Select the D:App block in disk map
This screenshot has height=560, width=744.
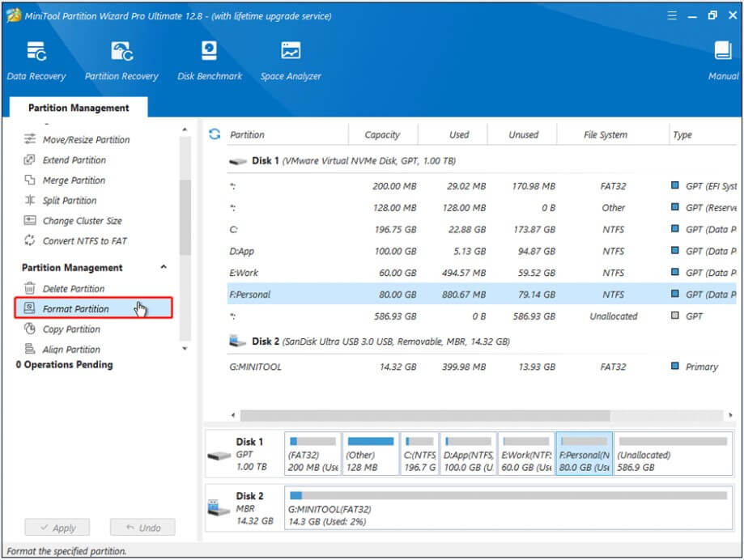tap(468, 454)
